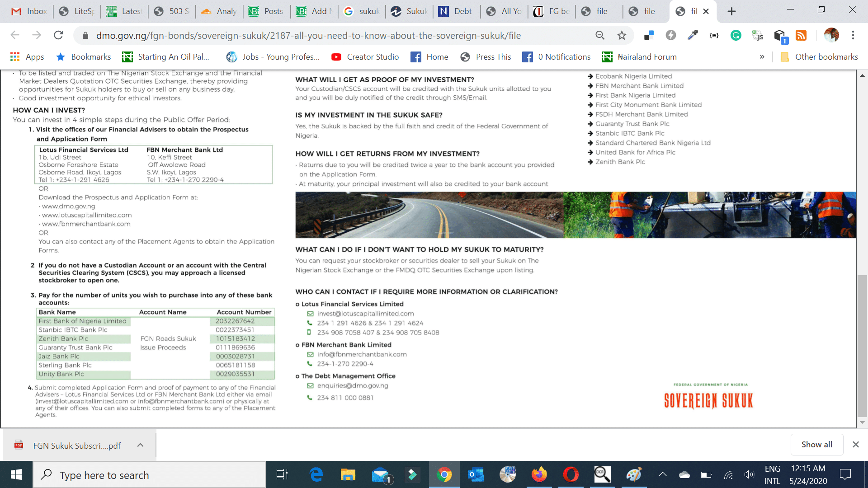Open Creator Studio bookmark
The height and width of the screenshot is (488, 868).
(365, 57)
